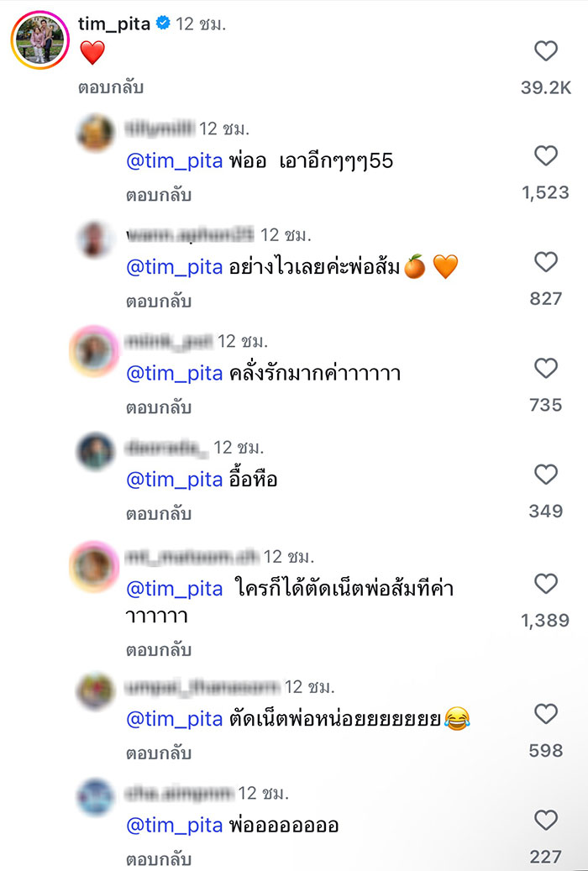The height and width of the screenshot is (871, 588).
Task: Reply to the คลั่งรักมากค่า comment
Action: pos(159,407)
